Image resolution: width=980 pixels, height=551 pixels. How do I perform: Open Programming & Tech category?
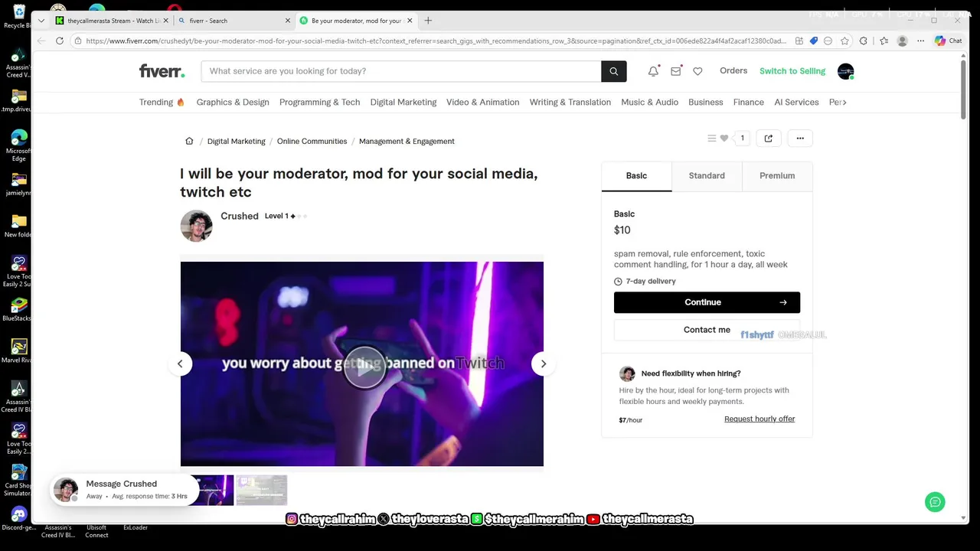point(319,102)
